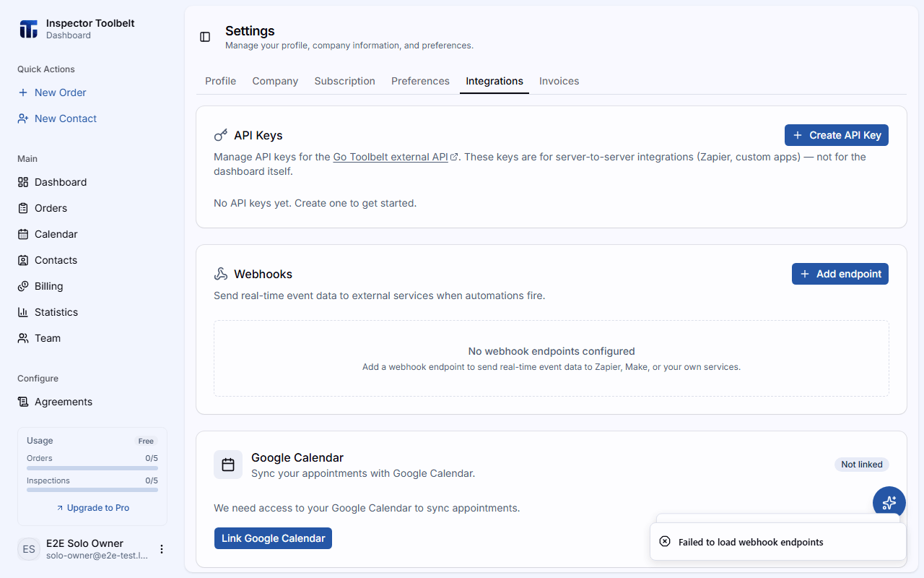Screen dimensions: 924x578
Task: Click the New Order quick action
Action: pyautogui.click(x=92, y=92)
